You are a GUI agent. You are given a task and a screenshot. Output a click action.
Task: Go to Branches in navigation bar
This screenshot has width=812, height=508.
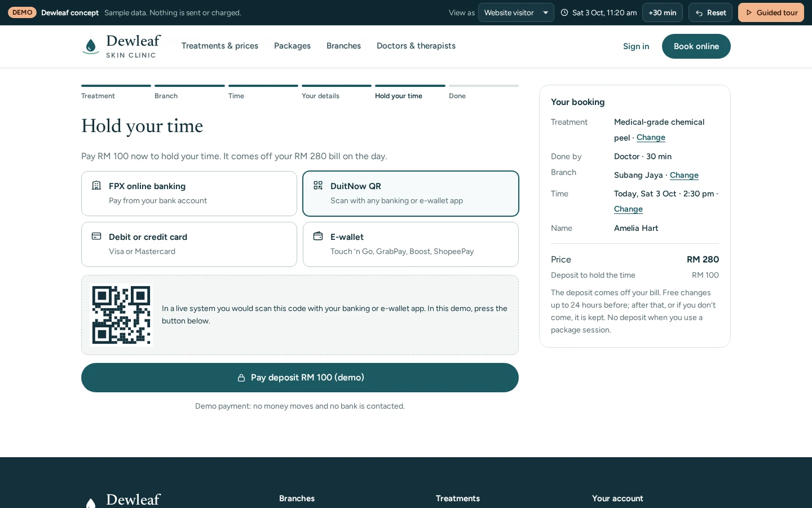(x=343, y=46)
